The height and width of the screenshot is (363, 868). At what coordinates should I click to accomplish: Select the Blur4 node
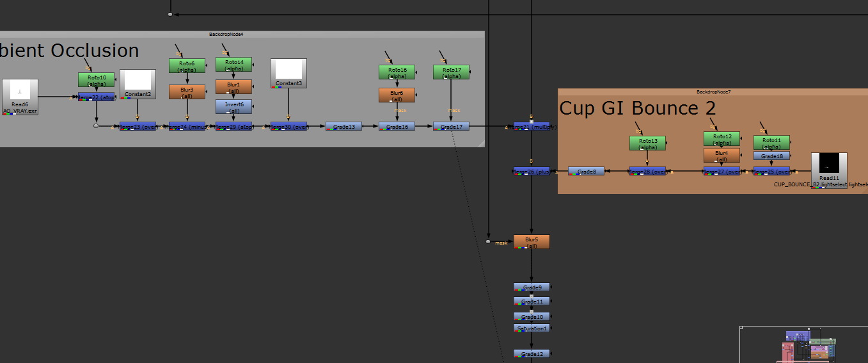pos(722,155)
